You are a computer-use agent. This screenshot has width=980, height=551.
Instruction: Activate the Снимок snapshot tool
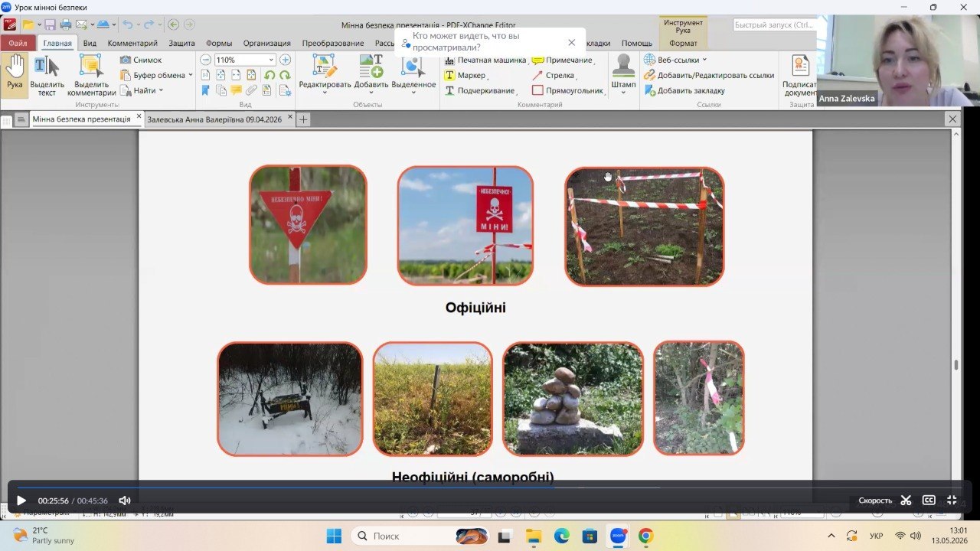point(141,60)
